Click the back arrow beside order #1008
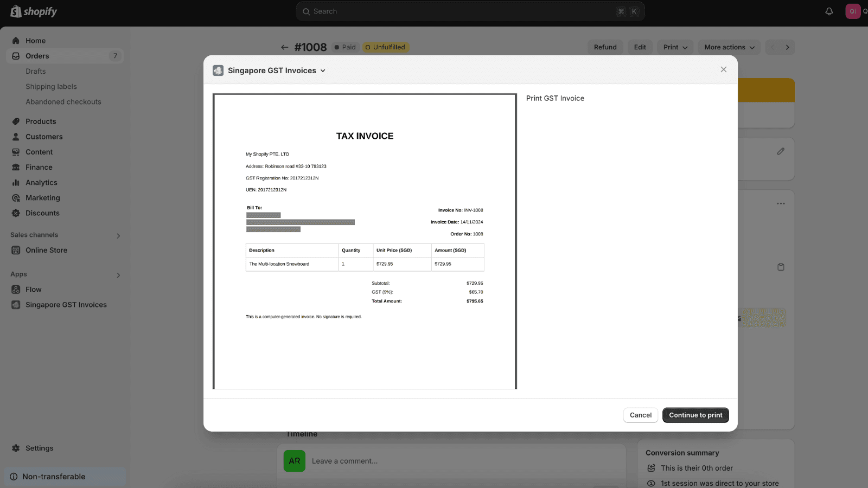Viewport: 868px width, 488px height. (284, 47)
